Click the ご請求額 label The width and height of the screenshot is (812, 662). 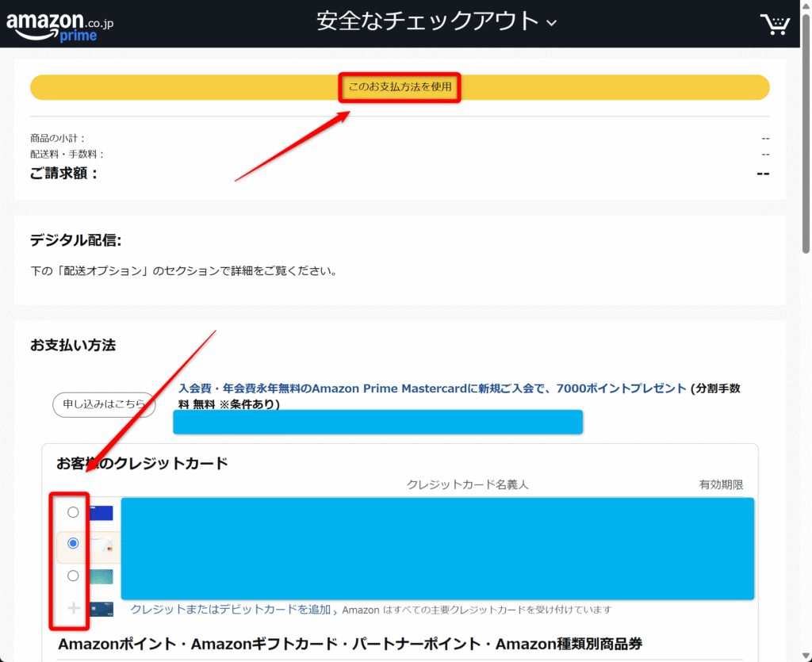tap(64, 174)
